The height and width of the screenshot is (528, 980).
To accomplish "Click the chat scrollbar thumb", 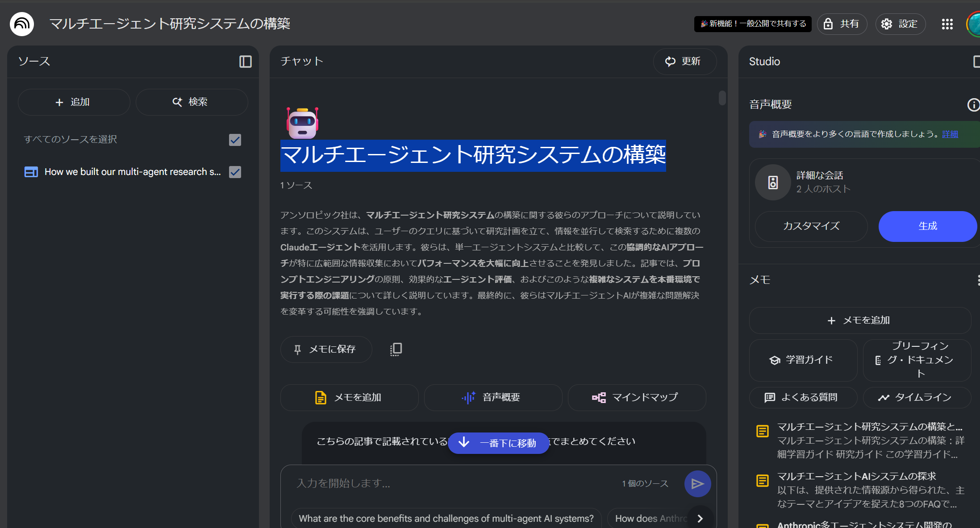I will click(722, 98).
